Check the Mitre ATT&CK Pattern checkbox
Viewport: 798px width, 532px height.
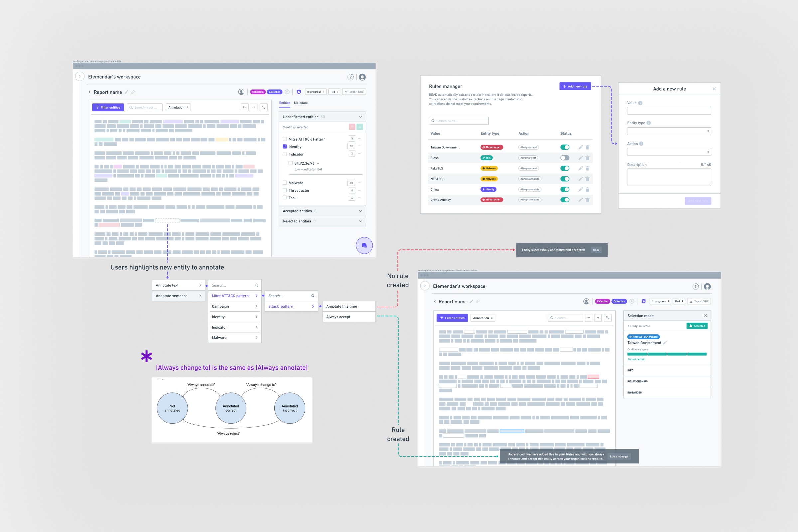pos(285,139)
